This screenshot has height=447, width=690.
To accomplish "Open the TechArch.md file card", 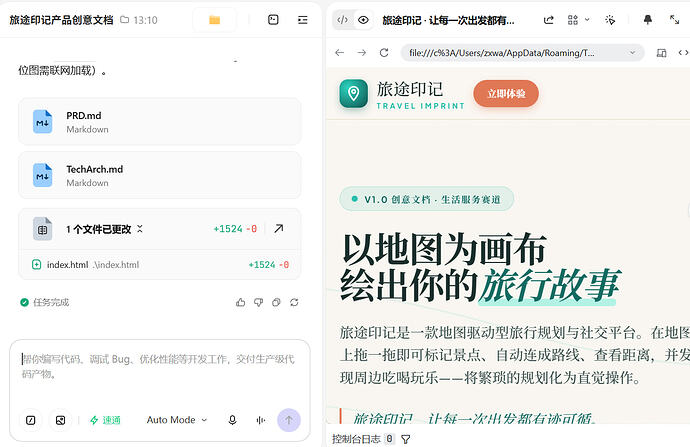I will (x=160, y=175).
